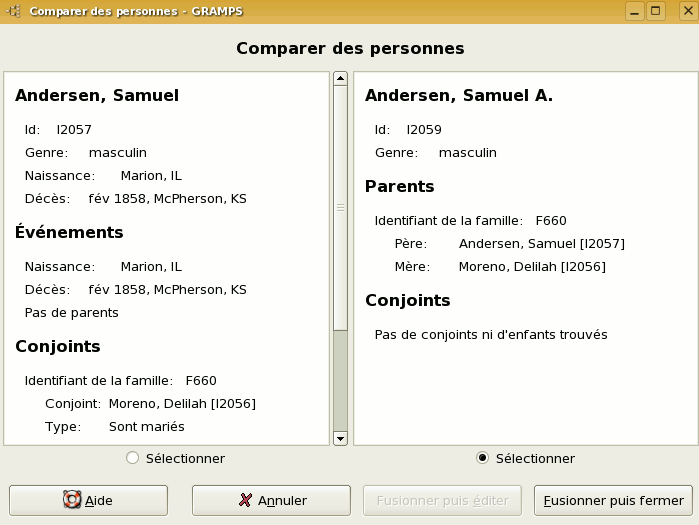The image size is (699, 525).
Task: Click Conjoint Moreno, Delilah [I2056] in left pane
Action: (x=181, y=403)
